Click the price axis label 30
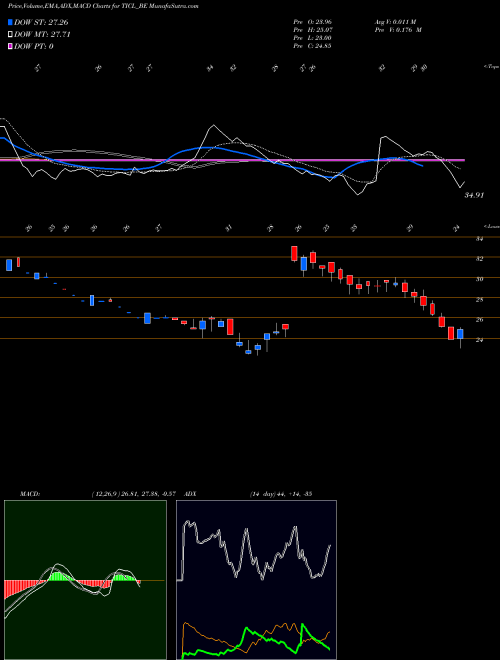 [x=479, y=279]
